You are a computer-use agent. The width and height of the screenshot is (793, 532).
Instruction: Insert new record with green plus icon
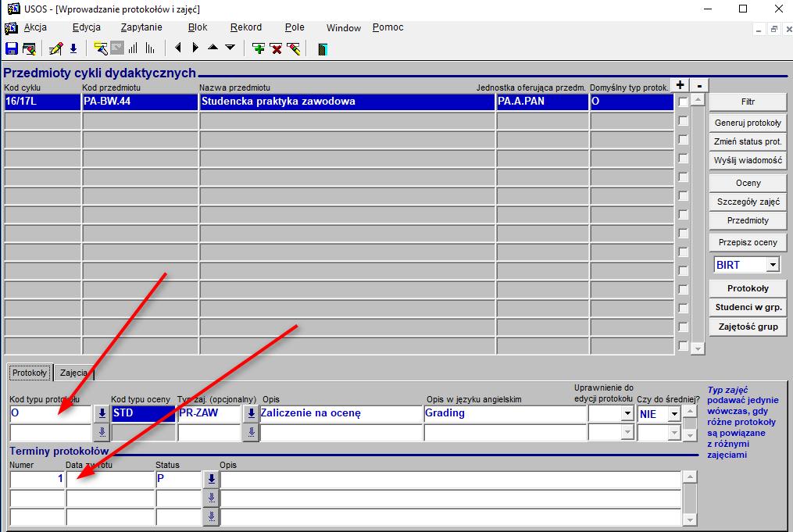tap(259, 48)
